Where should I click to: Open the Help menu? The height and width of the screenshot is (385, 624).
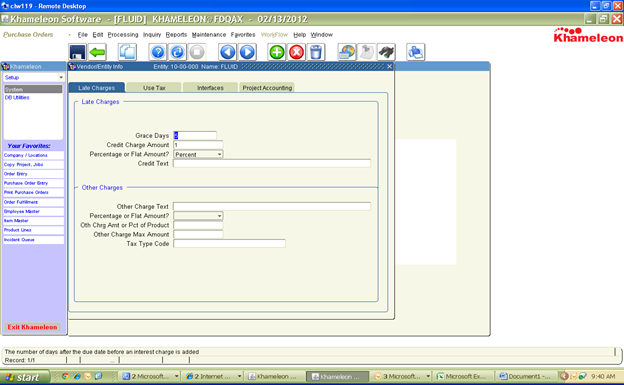[300, 35]
